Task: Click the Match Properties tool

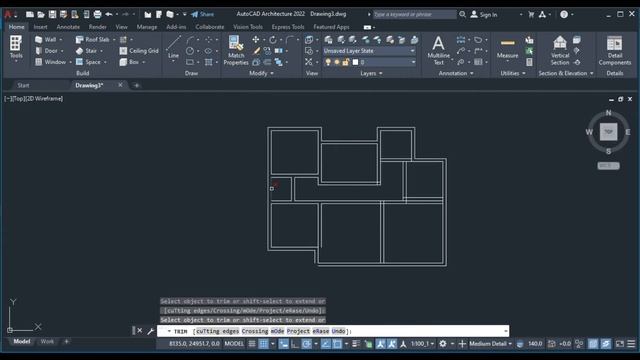Action: (x=236, y=50)
